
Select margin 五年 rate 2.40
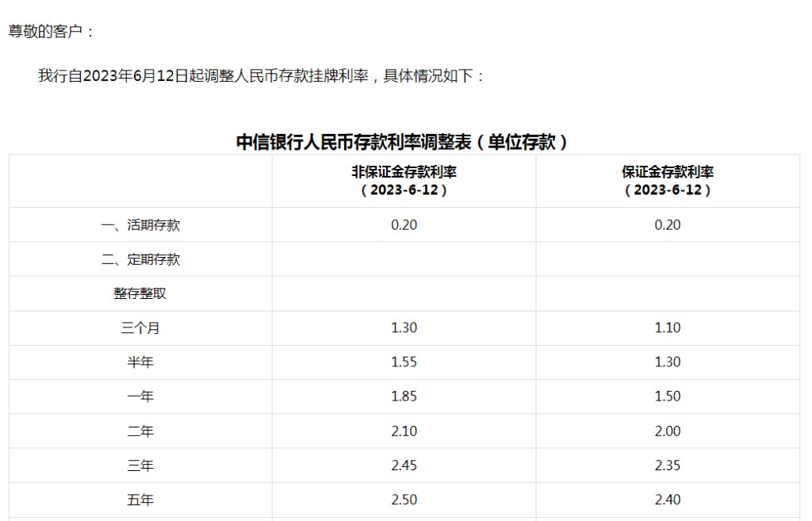click(x=668, y=500)
